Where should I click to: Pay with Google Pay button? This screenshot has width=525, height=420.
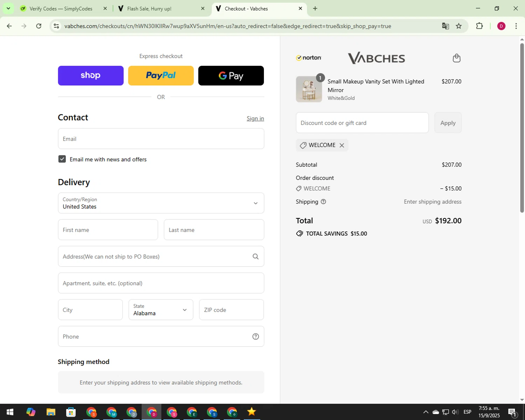231,76
